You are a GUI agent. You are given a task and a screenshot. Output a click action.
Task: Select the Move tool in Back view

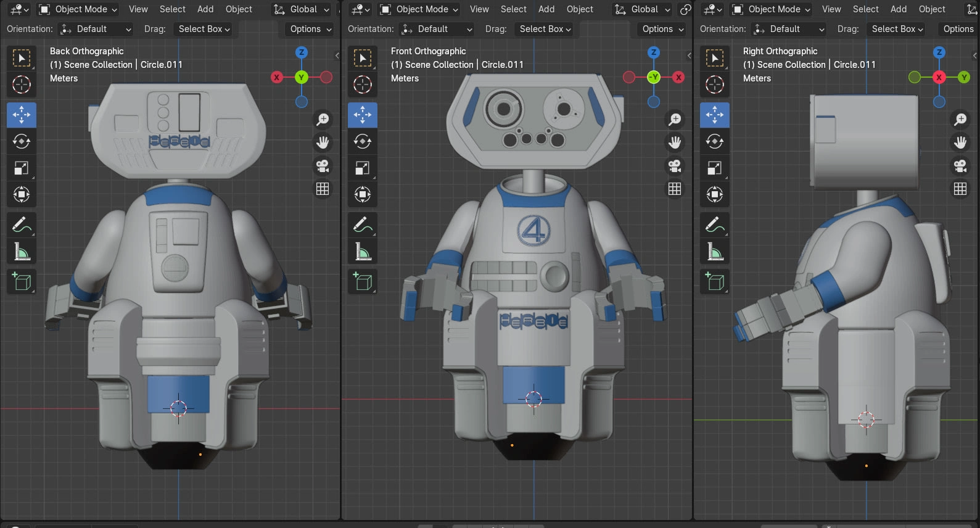[x=22, y=115]
